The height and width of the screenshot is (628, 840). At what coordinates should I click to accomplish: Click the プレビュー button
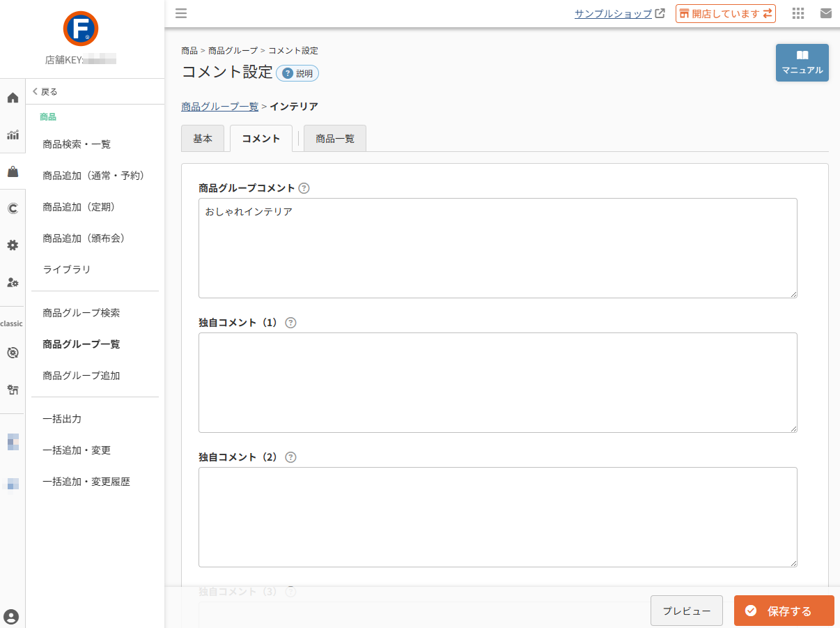(687, 611)
